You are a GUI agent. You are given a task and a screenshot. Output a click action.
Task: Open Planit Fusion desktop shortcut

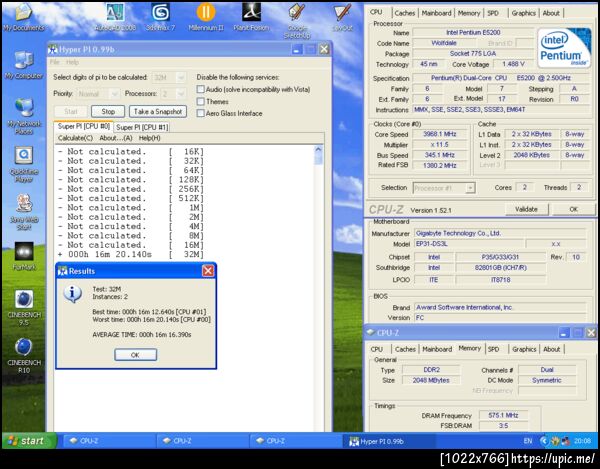pyautogui.click(x=251, y=16)
